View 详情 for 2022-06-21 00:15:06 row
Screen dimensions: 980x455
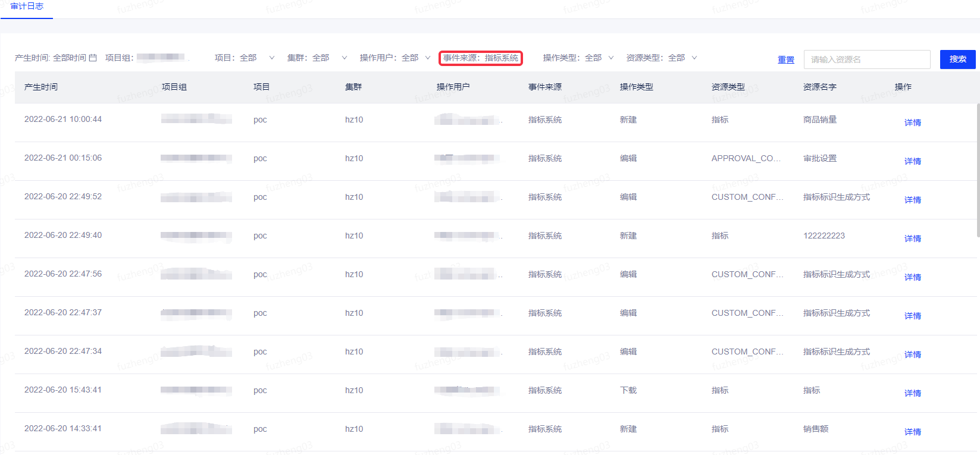pyautogui.click(x=913, y=161)
